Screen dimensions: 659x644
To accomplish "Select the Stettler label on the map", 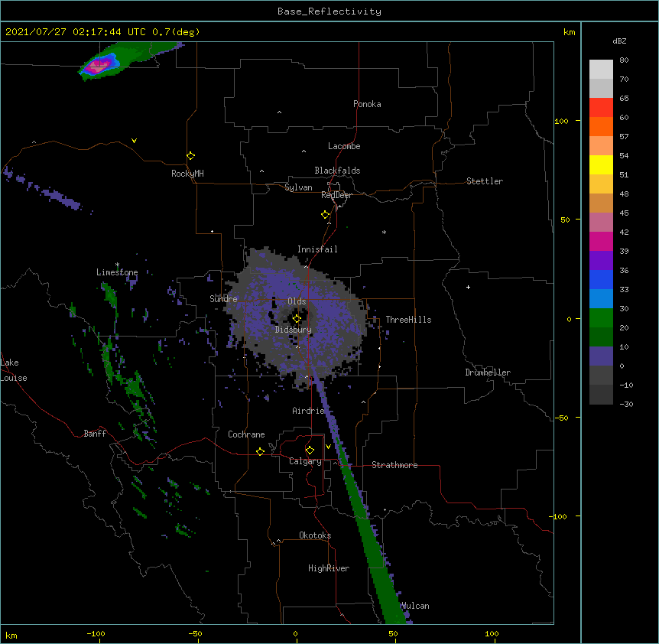I will tap(485, 181).
